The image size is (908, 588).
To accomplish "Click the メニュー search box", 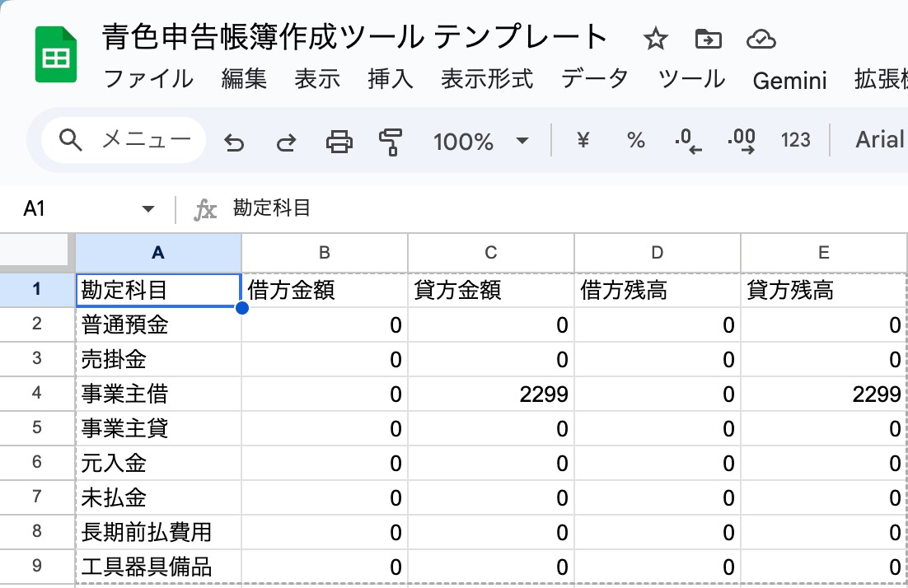I will click(x=124, y=140).
